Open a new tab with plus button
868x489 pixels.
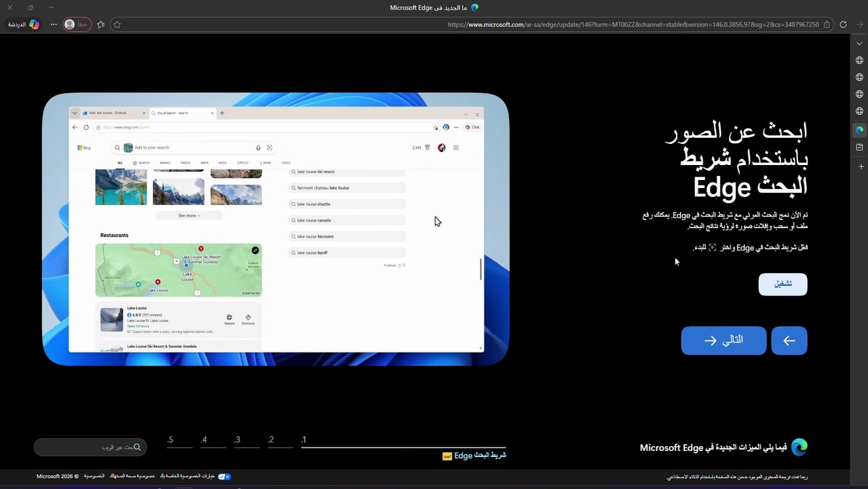pyautogui.click(x=859, y=166)
